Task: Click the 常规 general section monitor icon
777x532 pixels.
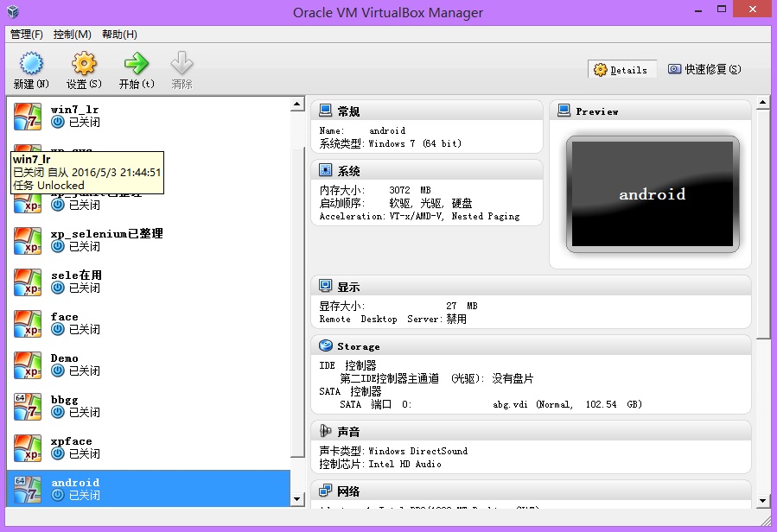Action: [326, 111]
